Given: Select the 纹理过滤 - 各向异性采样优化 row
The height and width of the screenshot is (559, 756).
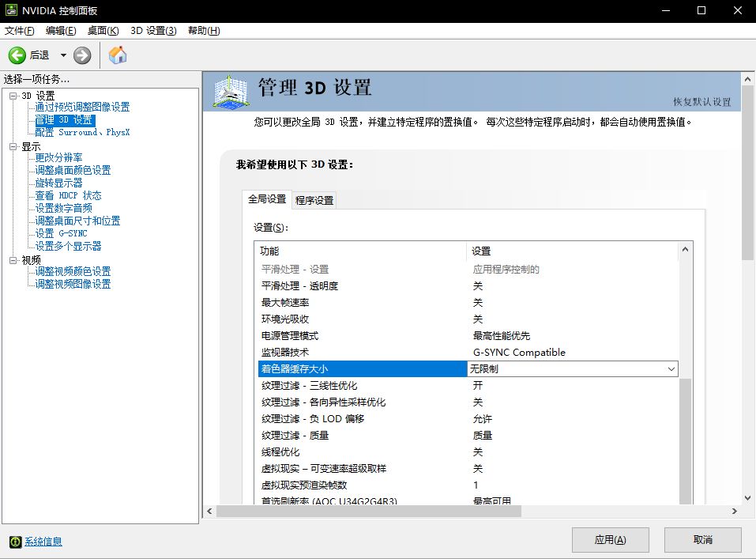Looking at the screenshot, I should click(x=468, y=402).
